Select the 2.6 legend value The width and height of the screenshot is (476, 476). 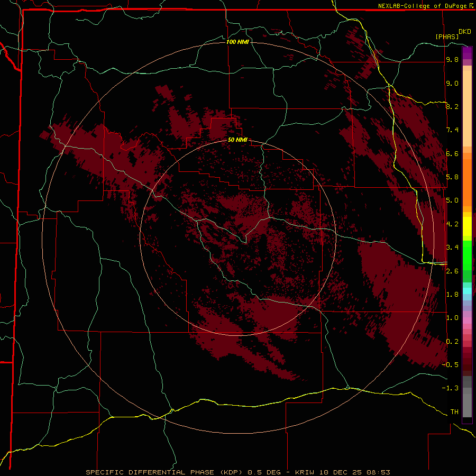(x=452, y=271)
